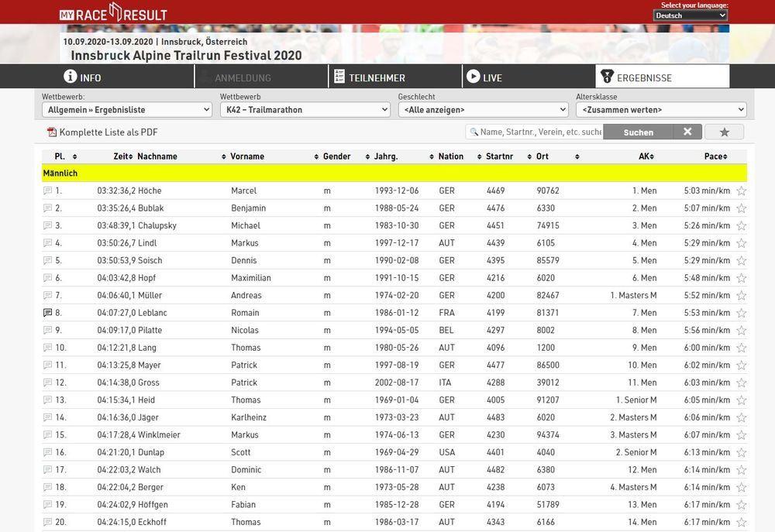This screenshot has width=775, height=532.
Task: Toggle favorite star for Benjamin Bublak
Action: (x=741, y=208)
